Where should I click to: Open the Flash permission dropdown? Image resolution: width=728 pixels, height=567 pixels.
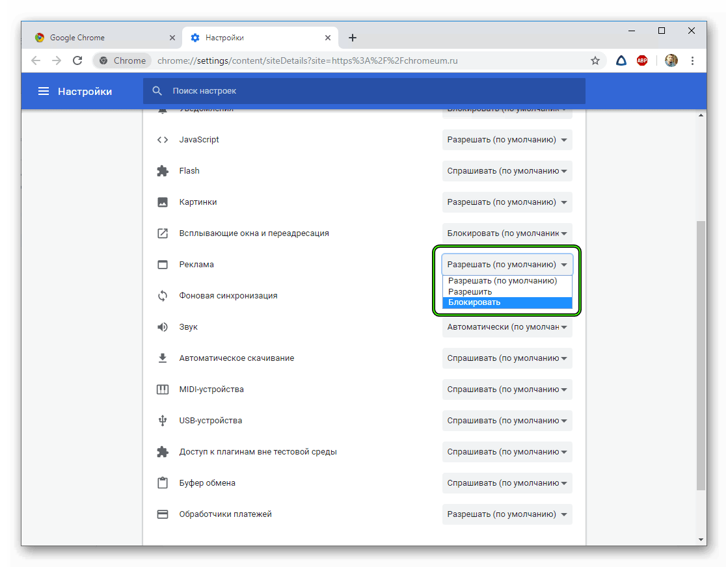coord(507,171)
